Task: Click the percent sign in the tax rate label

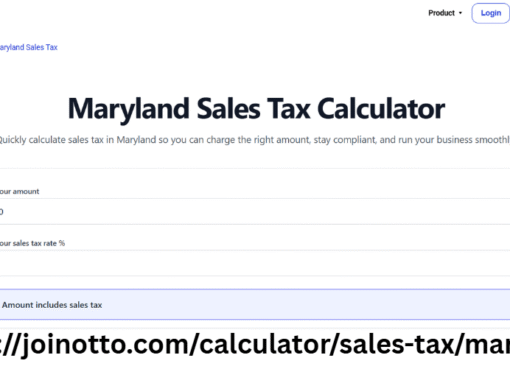Action: pyautogui.click(x=62, y=243)
